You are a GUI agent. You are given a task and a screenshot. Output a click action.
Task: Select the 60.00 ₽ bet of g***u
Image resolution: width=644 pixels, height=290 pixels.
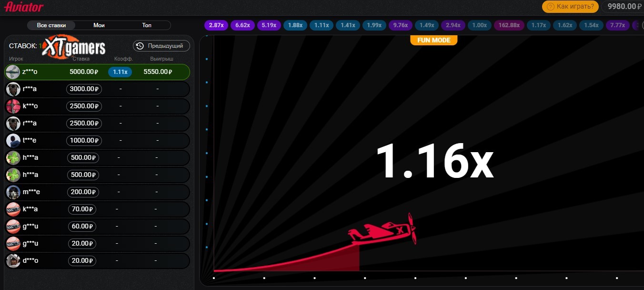point(81,226)
